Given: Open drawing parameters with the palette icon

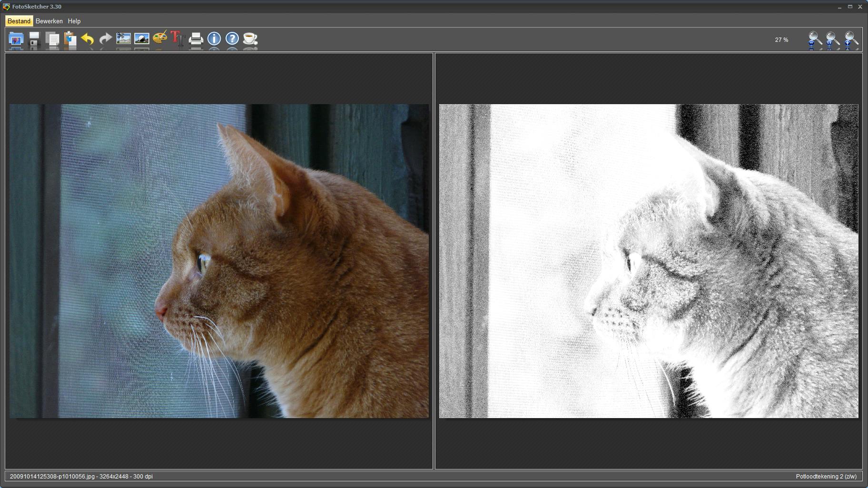Looking at the screenshot, I should [x=160, y=38].
